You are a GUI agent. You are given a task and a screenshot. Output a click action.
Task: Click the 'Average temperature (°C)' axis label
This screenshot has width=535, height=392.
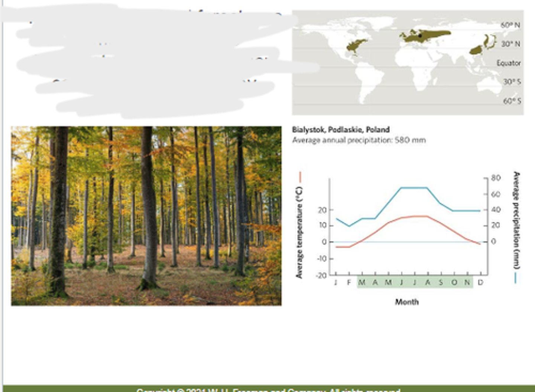pyautogui.click(x=299, y=232)
